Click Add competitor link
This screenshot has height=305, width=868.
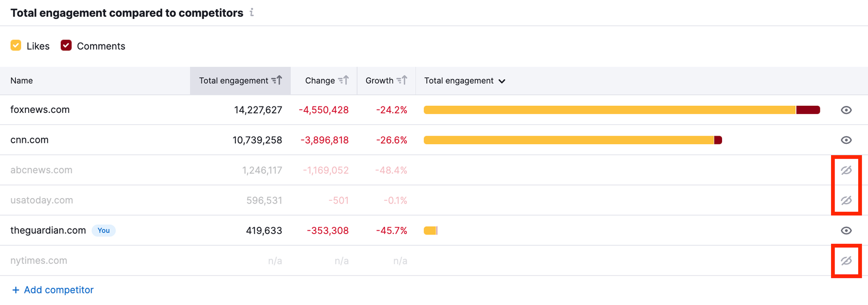(x=59, y=290)
